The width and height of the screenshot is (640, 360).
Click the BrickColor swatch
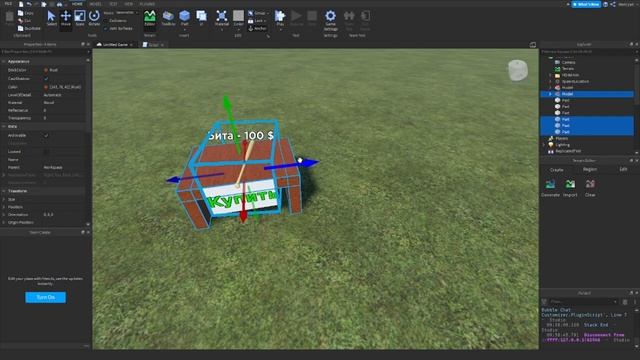[x=46, y=70]
